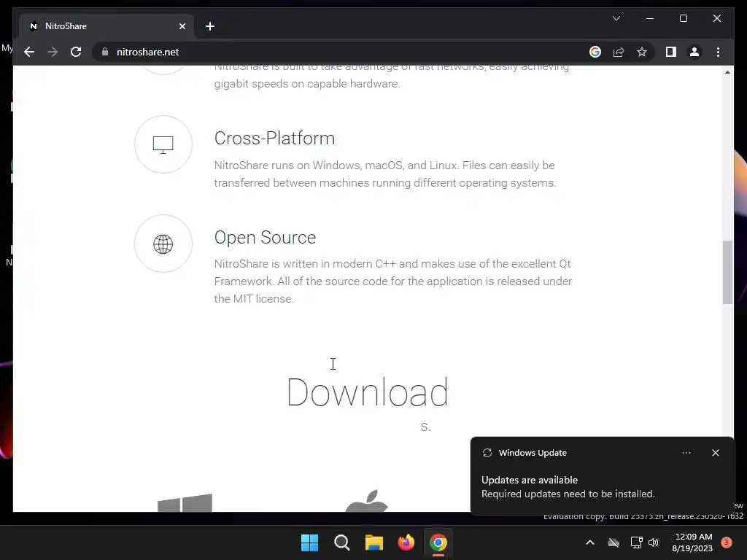
Task: View site info via the padlock icon
Action: tap(105, 52)
